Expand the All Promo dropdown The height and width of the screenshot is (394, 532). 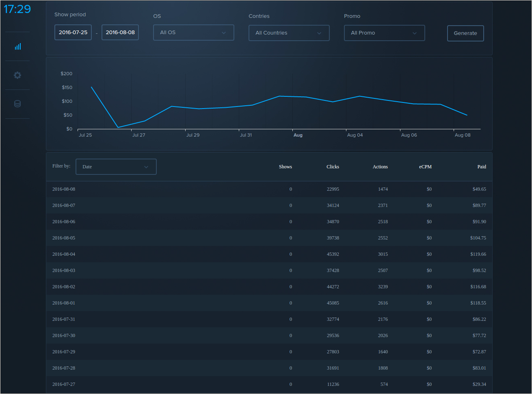point(385,33)
